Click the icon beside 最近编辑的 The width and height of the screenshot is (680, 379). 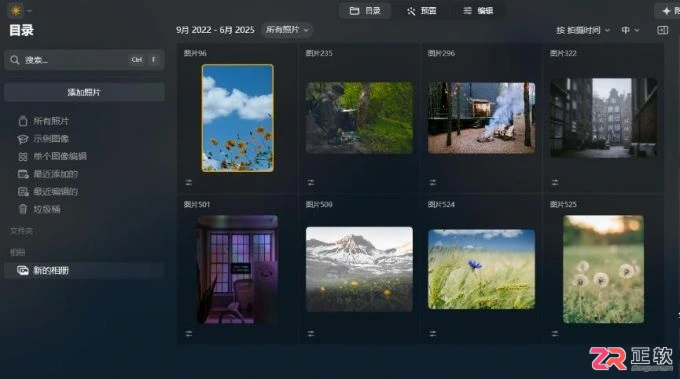pyautogui.click(x=23, y=192)
